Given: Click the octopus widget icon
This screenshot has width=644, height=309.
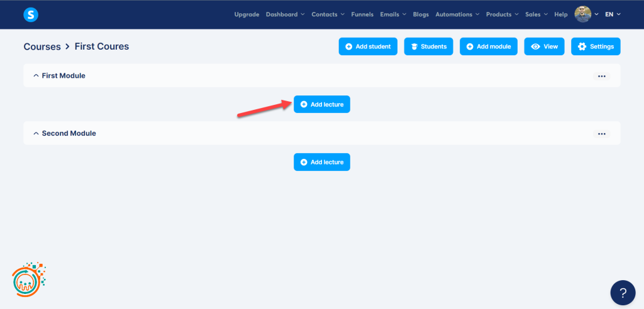Looking at the screenshot, I should [29, 279].
